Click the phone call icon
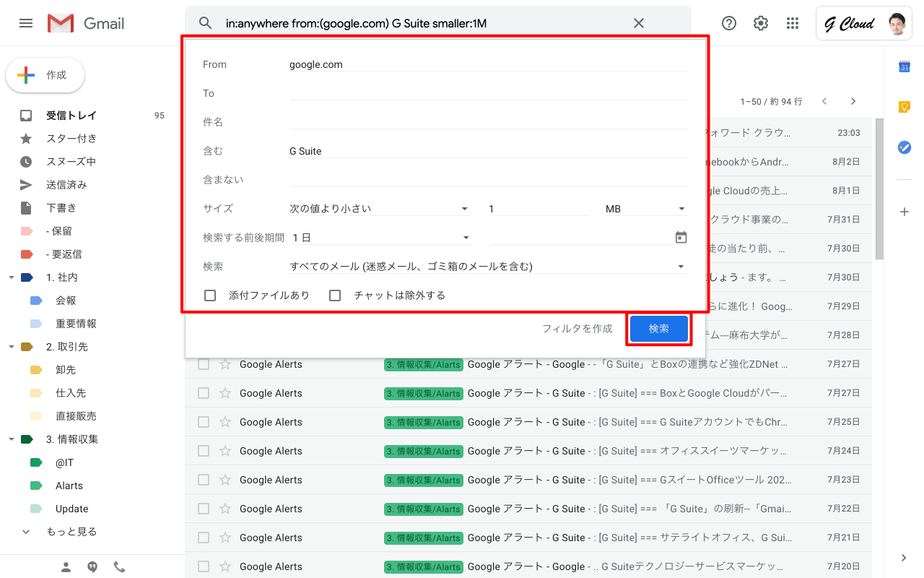This screenshot has width=924, height=578. (119, 567)
